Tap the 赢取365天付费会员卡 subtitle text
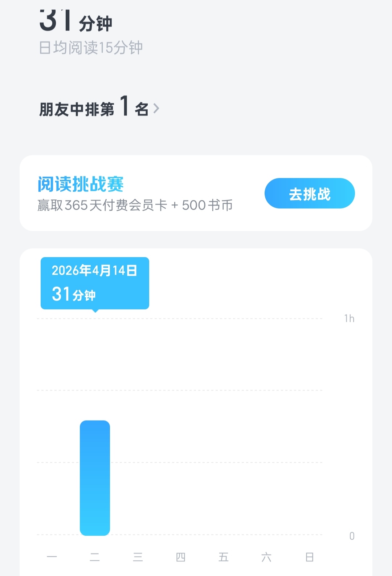392x576 pixels. [135, 206]
